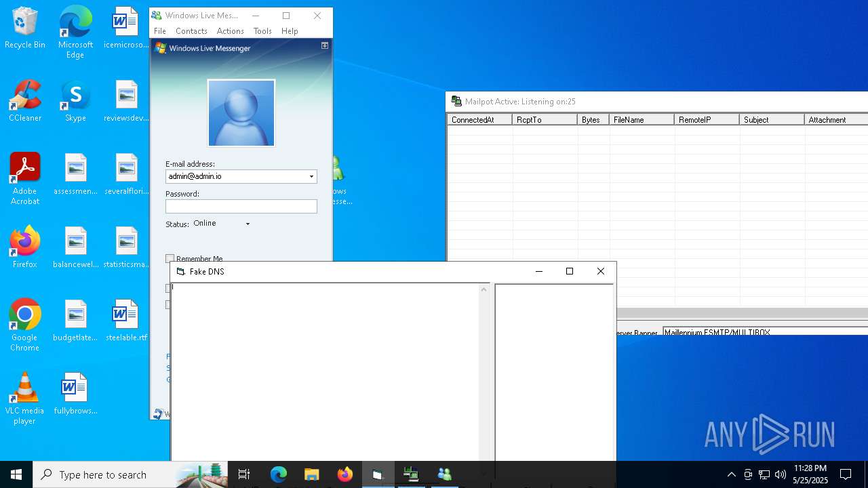Sort Mailpot by RcptTo column
868x488 pixels.
545,119
